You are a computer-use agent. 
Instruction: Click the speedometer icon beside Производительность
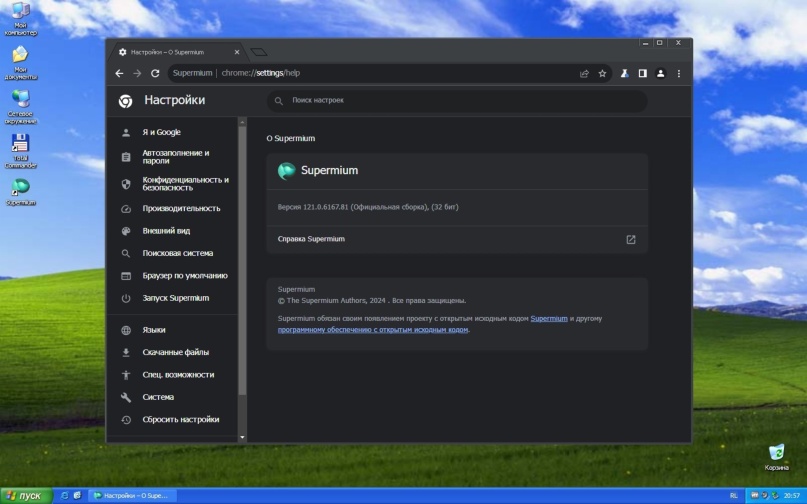[126, 209]
